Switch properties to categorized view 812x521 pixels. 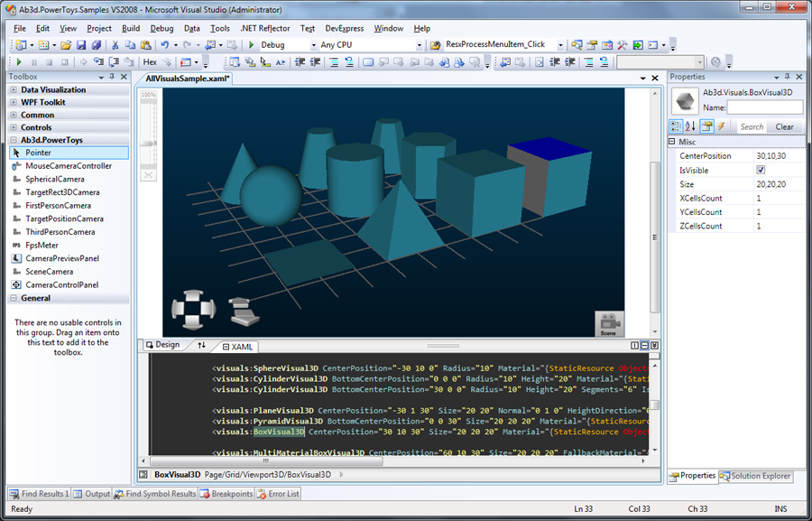tap(676, 126)
